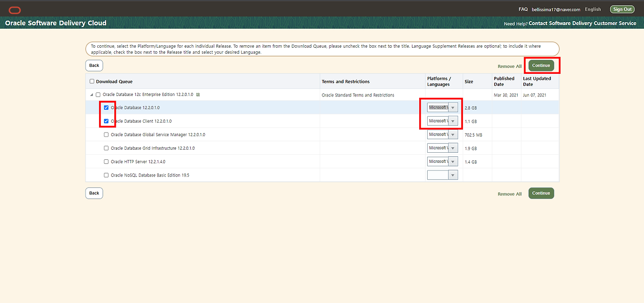This screenshot has height=303, width=644.
Task: Click the Size column header
Action: click(x=469, y=81)
